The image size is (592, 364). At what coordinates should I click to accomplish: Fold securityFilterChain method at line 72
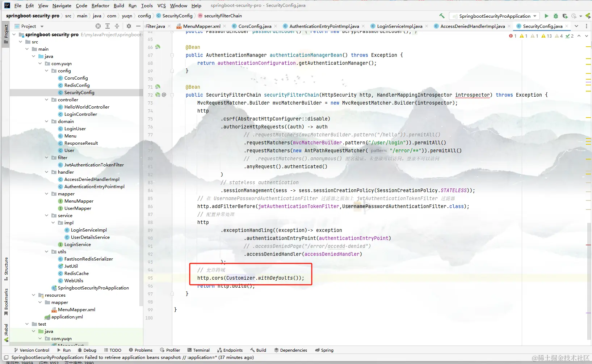pos(172,95)
